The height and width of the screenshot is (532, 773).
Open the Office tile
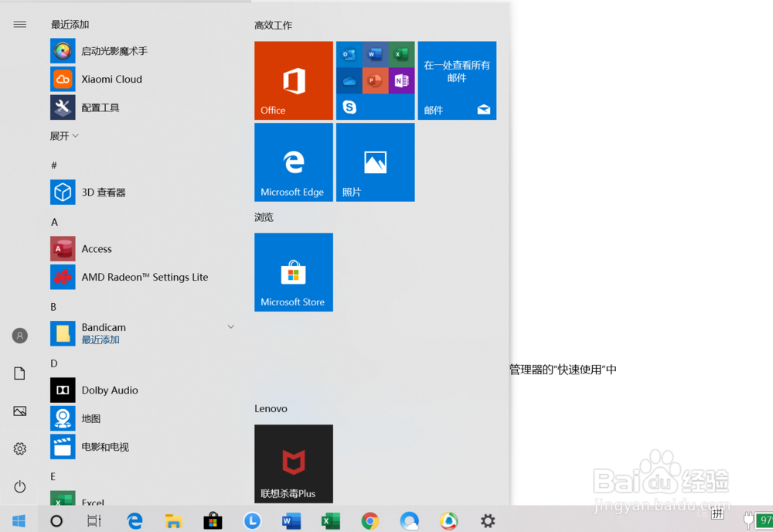point(294,80)
